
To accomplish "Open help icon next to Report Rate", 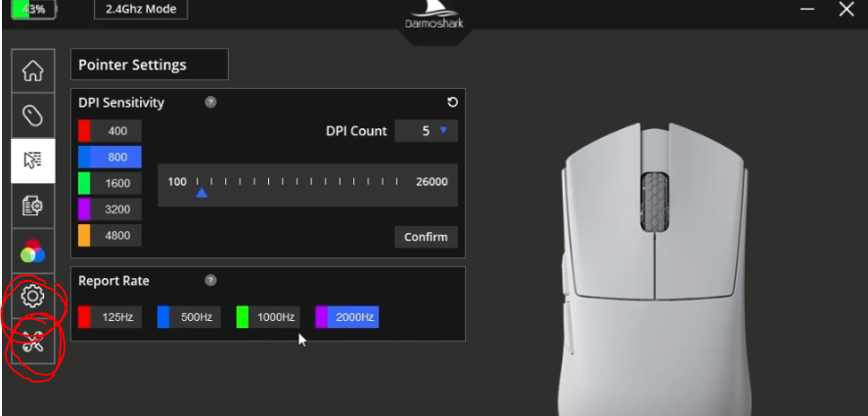I will [x=210, y=280].
